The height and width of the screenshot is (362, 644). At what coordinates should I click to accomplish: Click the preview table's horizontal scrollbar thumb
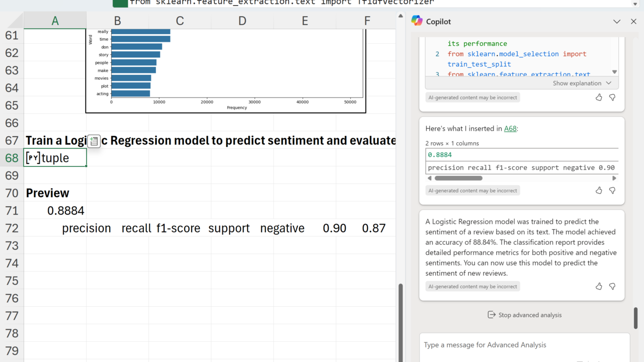[458, 178]
